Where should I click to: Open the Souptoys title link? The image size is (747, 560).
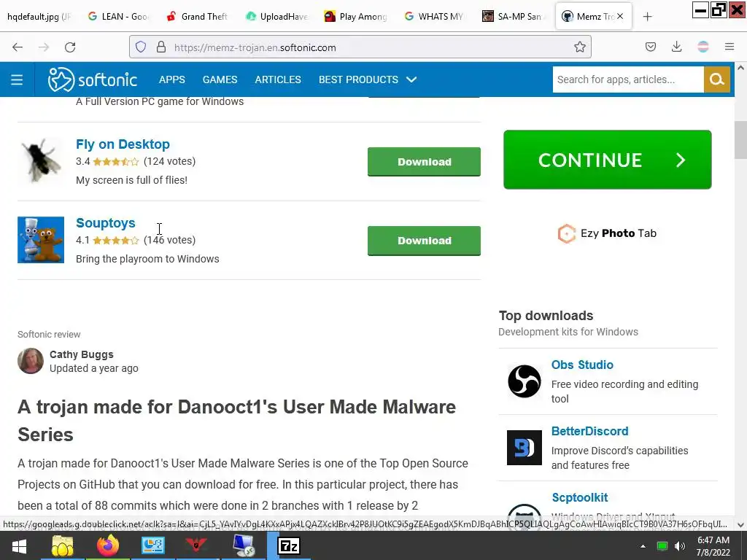tap(106, 223)
